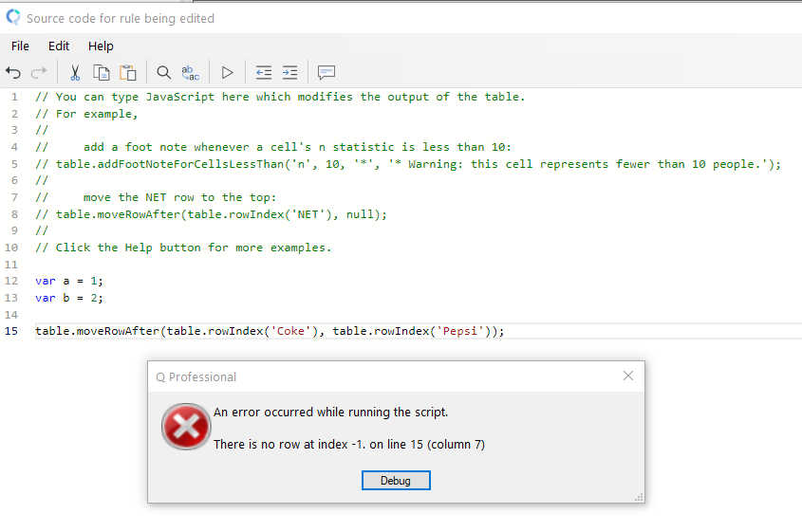Screen dimensions: 802x532
Task: Click the red error icon in dialog
Action: click(x=185, y=428)
